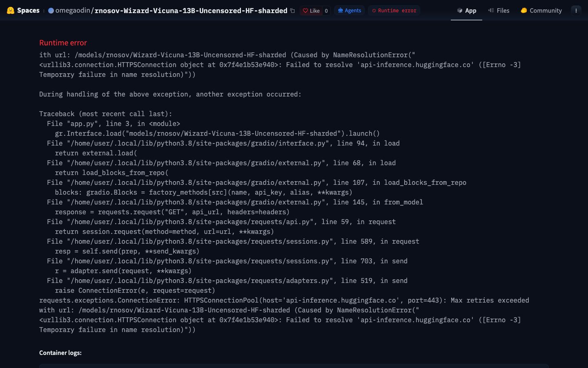The image size is (588, 368).
Task: Open the three-dot more options menu
Action: (576, 11)
